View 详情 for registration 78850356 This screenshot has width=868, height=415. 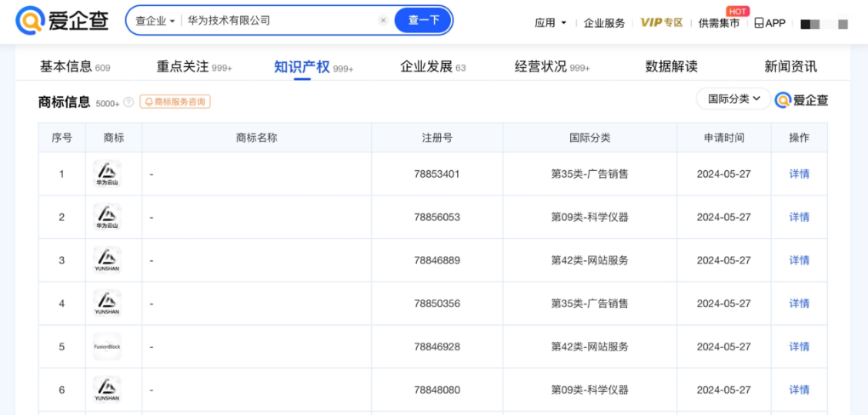coord(799,304)
